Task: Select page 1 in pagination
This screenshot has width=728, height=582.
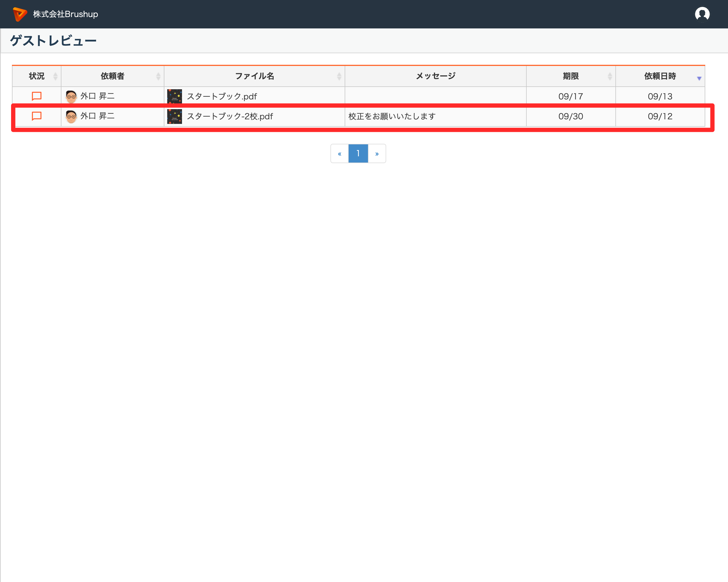Action: (358, 153)
